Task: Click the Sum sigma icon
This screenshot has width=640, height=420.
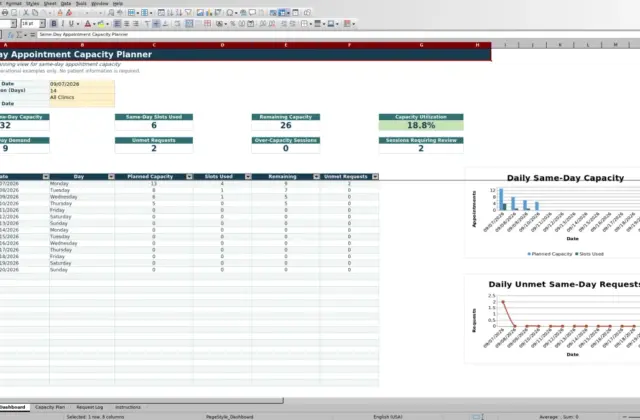Action: click(x=19, y=35)
